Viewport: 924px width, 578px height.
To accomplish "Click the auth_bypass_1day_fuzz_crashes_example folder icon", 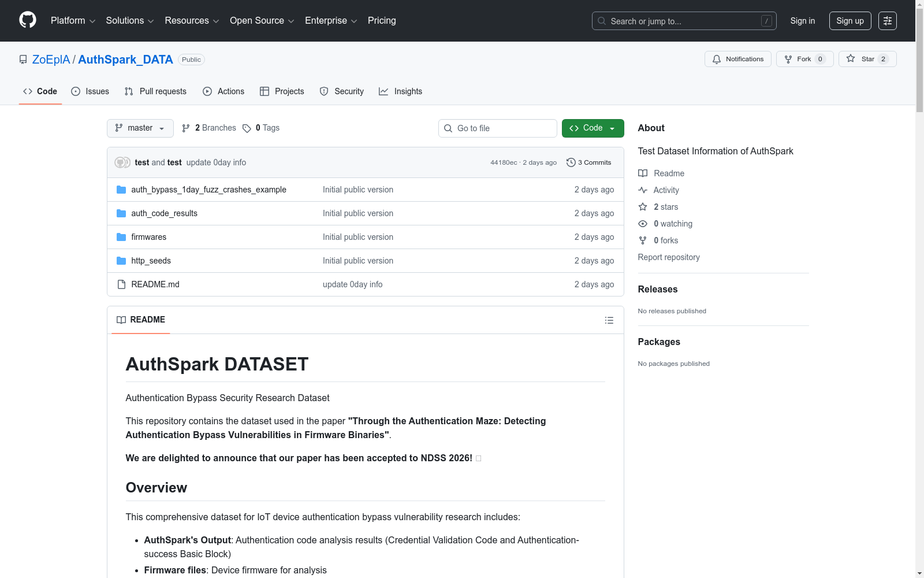I will (x=121, y=190).
